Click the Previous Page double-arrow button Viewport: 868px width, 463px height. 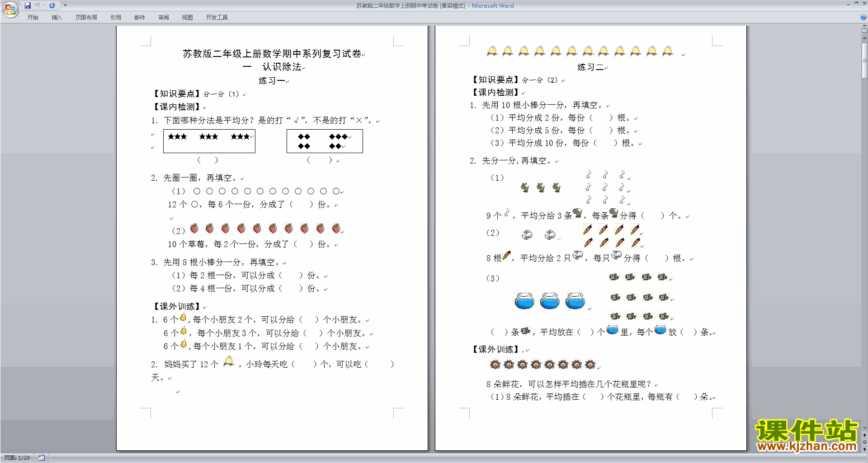[x=865, y=435]
